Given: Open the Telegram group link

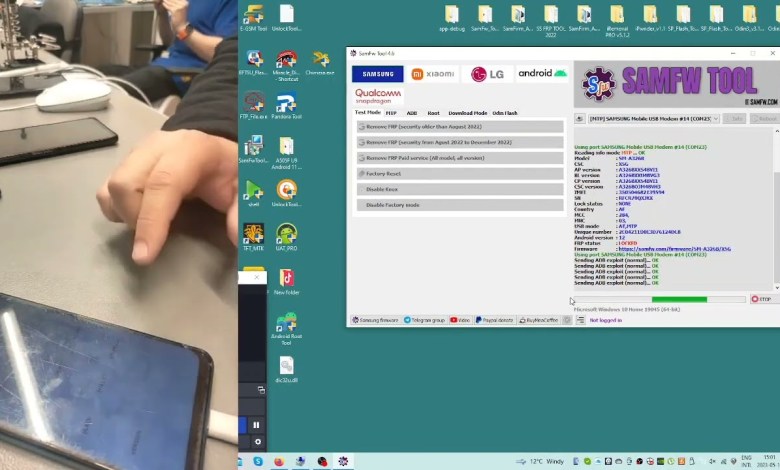Looking at the screenshot, I should coord(426,320).
